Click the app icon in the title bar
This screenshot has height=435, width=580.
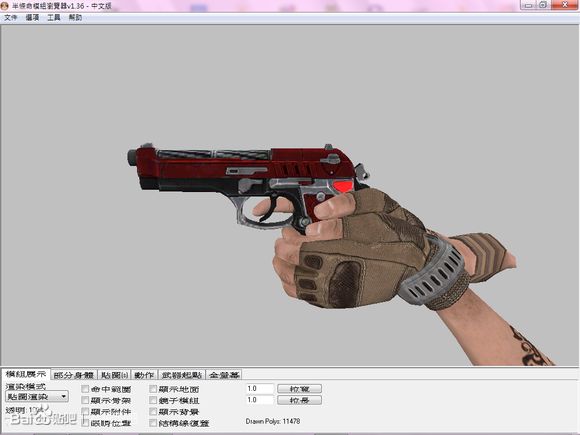pos(4,6)
